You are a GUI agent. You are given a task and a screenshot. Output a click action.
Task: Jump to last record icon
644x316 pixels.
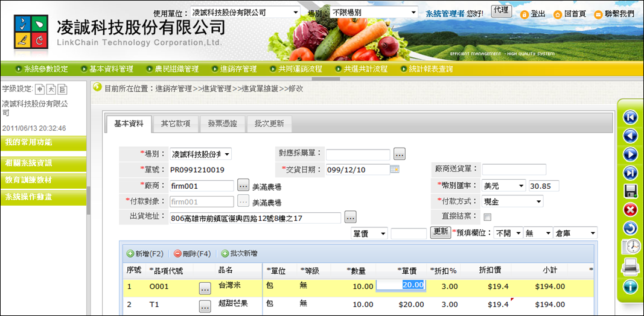pyautogui.click(x=630, y=172)
